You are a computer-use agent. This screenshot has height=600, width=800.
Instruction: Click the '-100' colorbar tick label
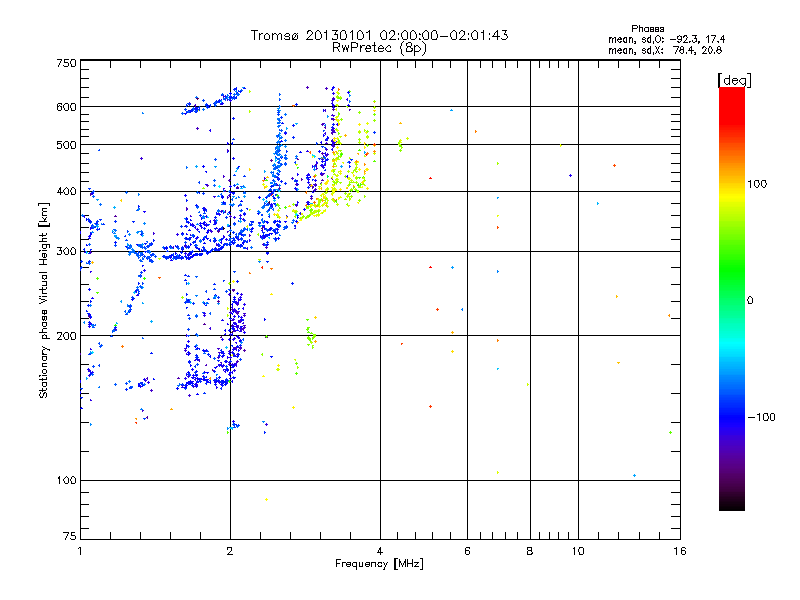point(761,417)
